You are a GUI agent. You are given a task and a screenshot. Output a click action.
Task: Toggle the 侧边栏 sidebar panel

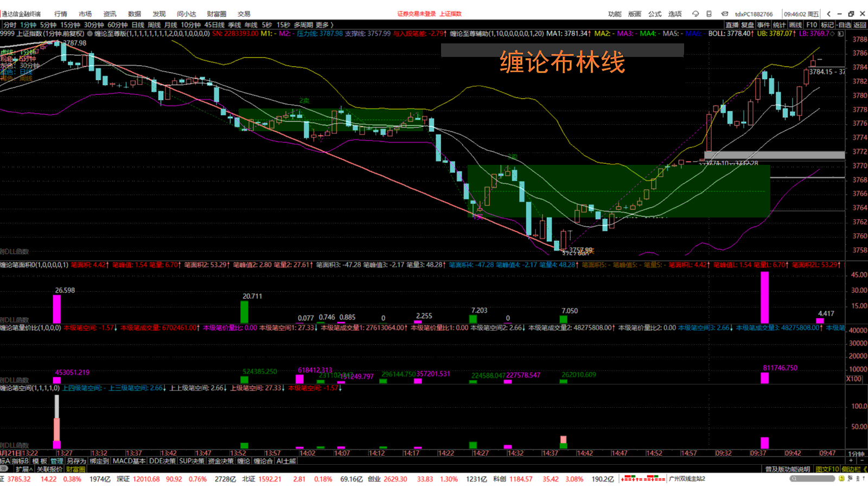click(x=851, y=469)
